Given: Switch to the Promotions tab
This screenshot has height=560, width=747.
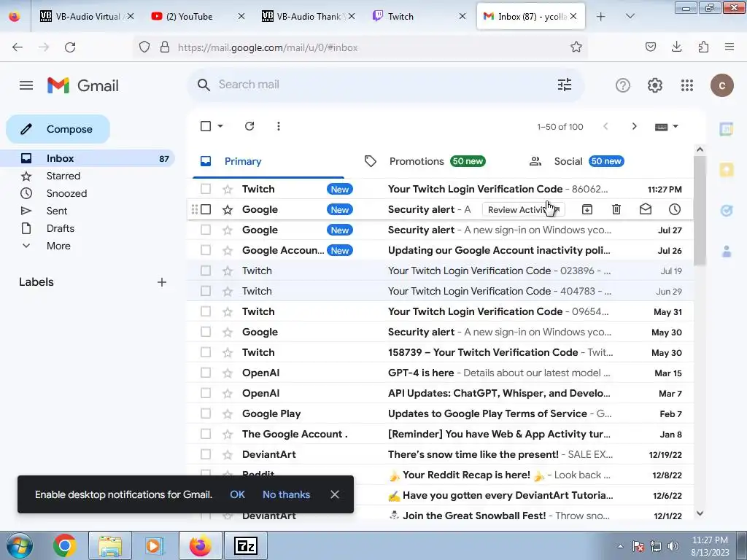Looking at the screenshot, I should coord(424,161).
